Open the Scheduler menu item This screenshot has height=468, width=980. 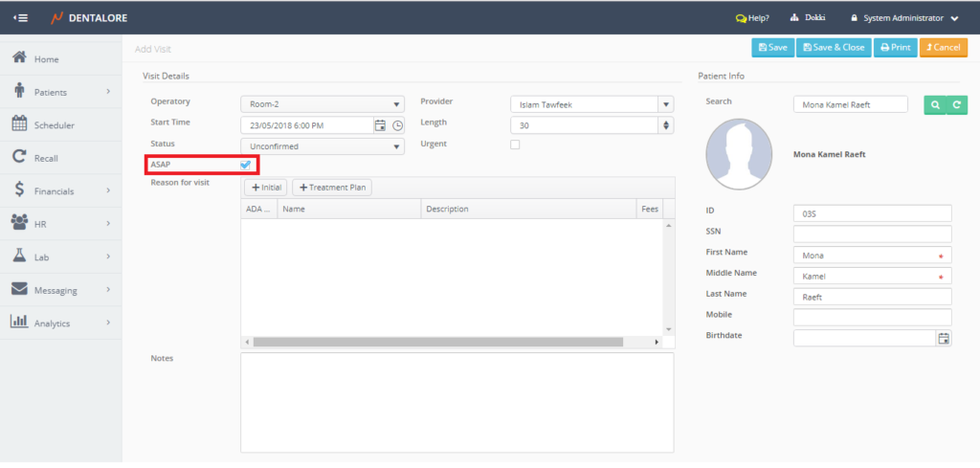coord(54,124)
